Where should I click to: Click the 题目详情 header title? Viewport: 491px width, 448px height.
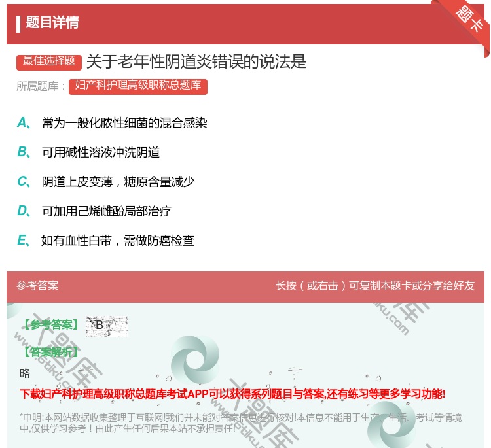point(52,22)
